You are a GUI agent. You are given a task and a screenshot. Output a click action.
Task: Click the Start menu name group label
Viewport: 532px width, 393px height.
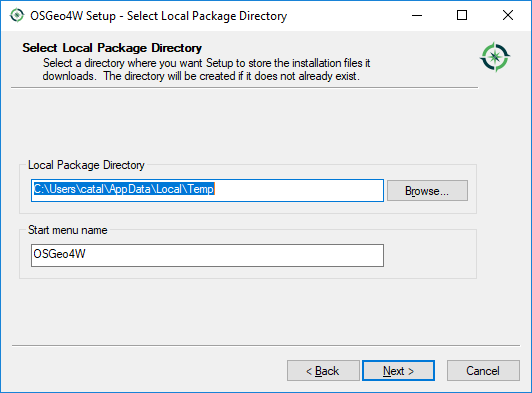click(x=68, y=230)
